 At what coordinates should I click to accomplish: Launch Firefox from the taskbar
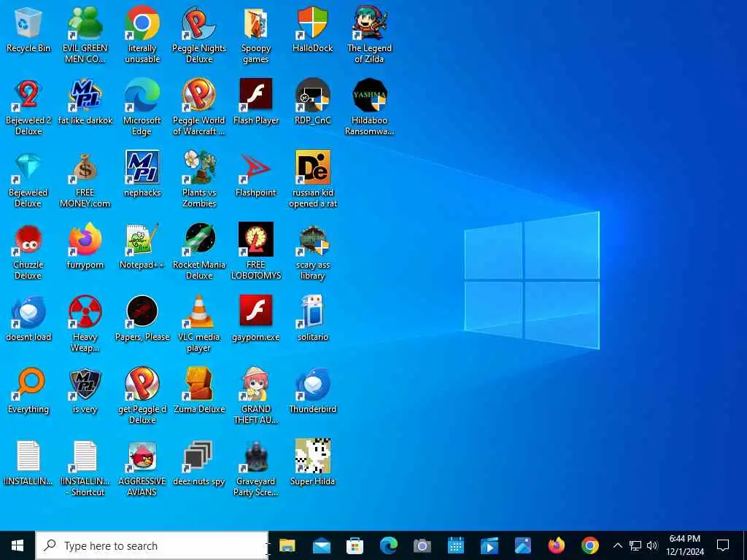click(x=557, y=545)
